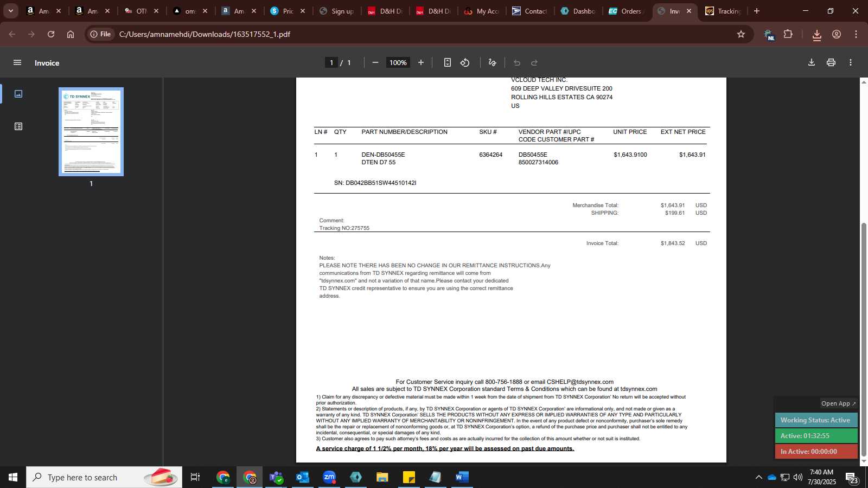Click the Working Status: Active indicator
The width and height of the screenshot is (868, 488).
pyautogui.click(x=816, y=420)
